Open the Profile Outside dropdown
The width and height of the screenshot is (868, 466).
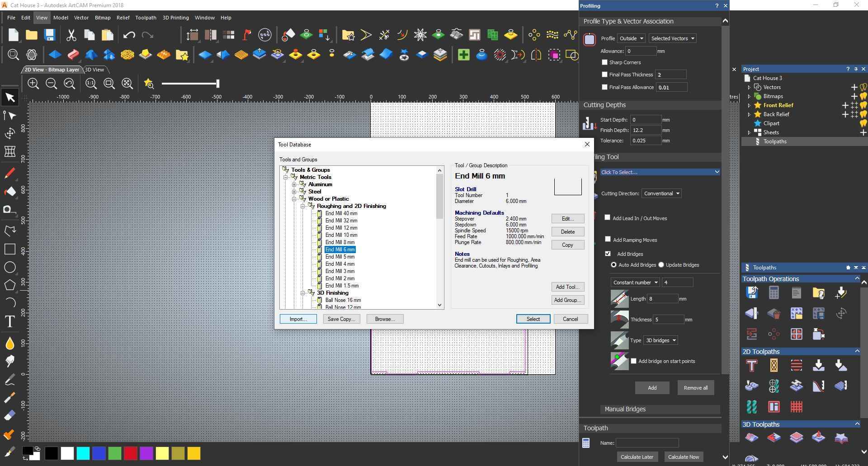(x=631, y=38)
